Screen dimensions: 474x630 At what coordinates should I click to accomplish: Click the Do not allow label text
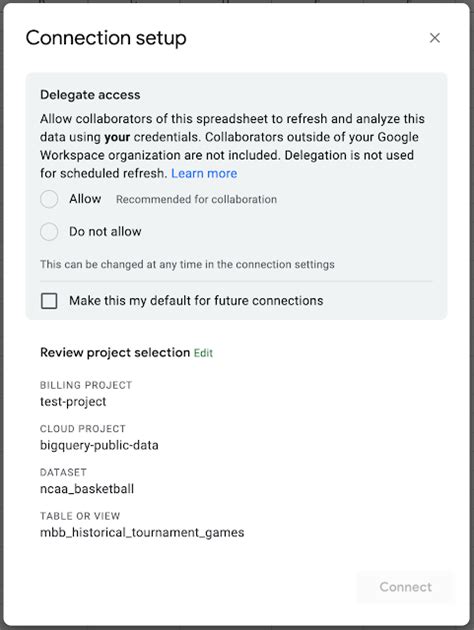tap(105, 231)
